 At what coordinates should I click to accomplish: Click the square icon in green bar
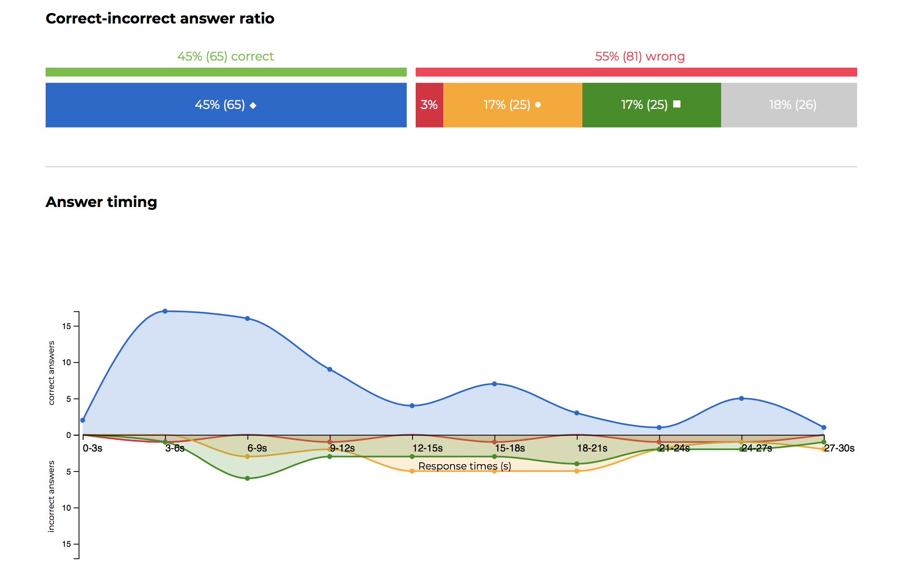(x=676, y=104)
